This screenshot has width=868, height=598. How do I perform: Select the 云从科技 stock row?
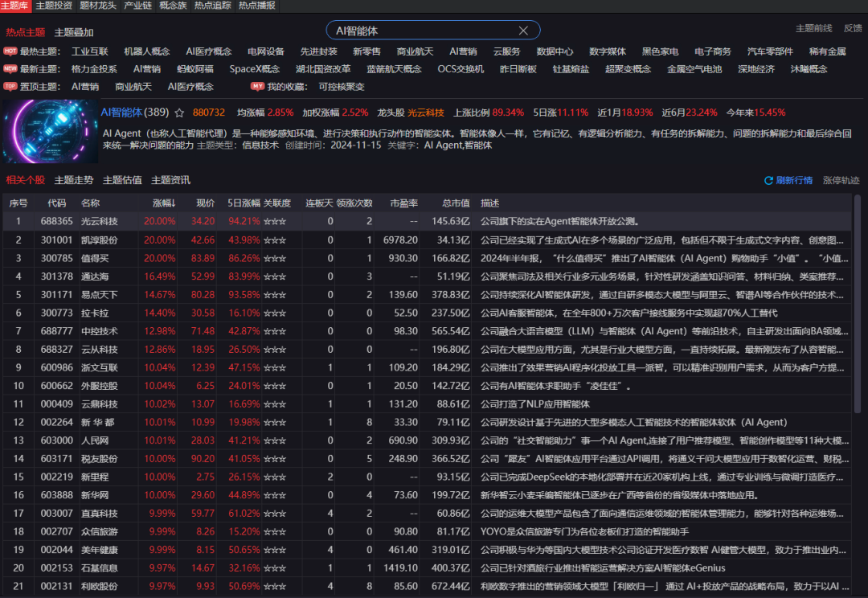click(427, 350)
